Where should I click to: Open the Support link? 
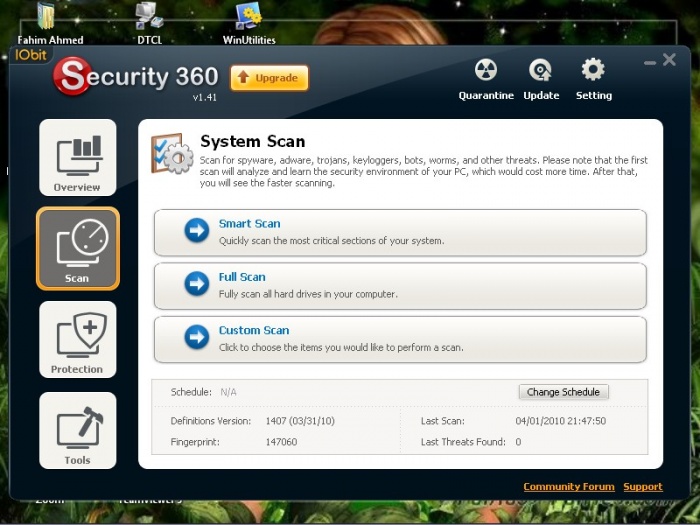pyautogui.click(x=643, y=487)
